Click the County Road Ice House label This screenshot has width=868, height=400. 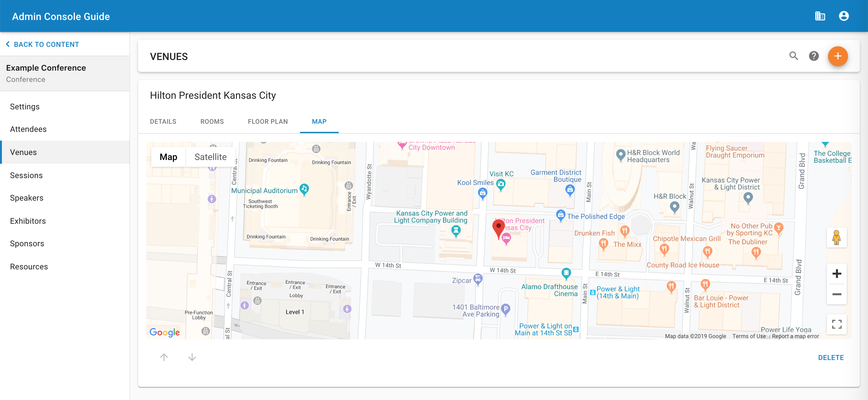pyautogui.click(x=683, y=265)
